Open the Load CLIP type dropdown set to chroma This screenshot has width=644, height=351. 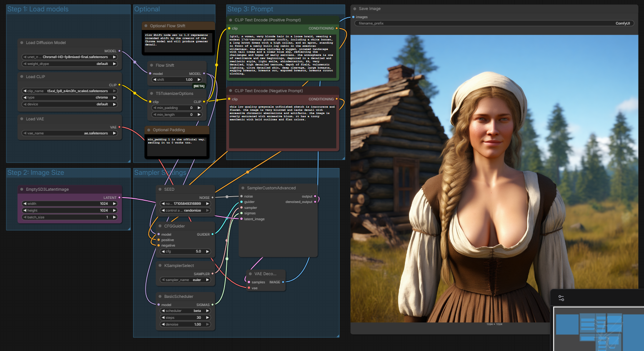pos(70,98)
